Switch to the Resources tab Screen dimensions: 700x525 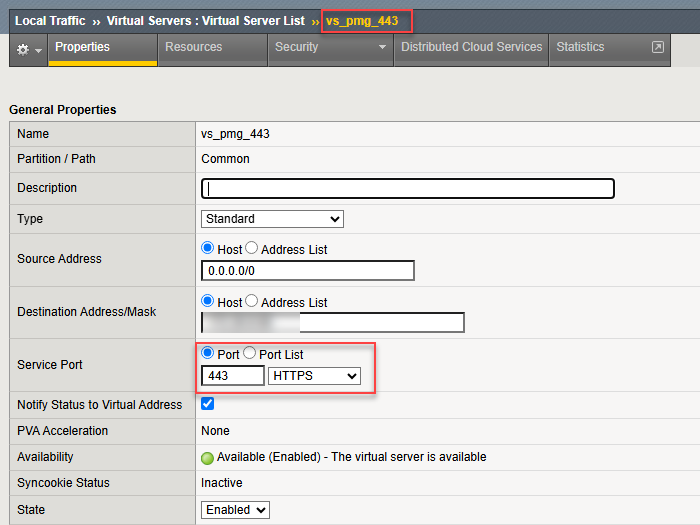194,47
